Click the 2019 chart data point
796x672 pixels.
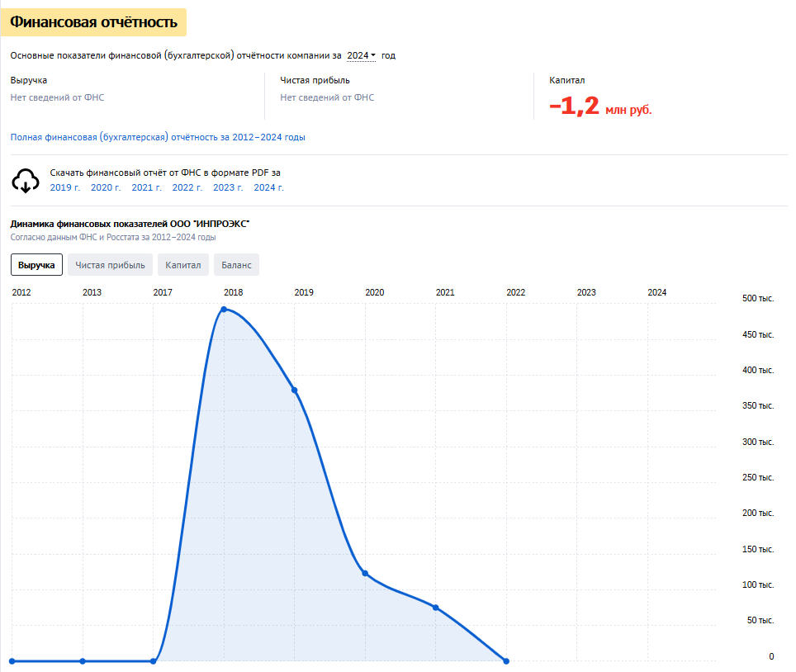tap(295, 390)
